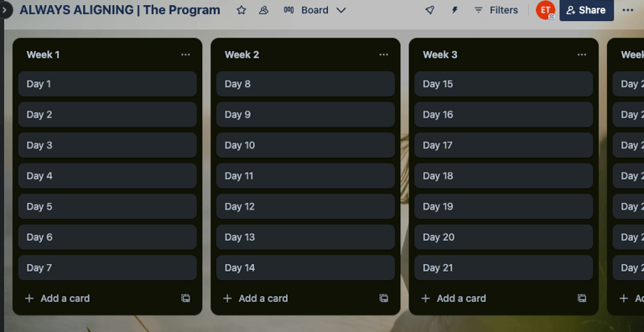The image size is (644, 332).
Task: Open Week 3 list actions menu
Action: (582, 54)
